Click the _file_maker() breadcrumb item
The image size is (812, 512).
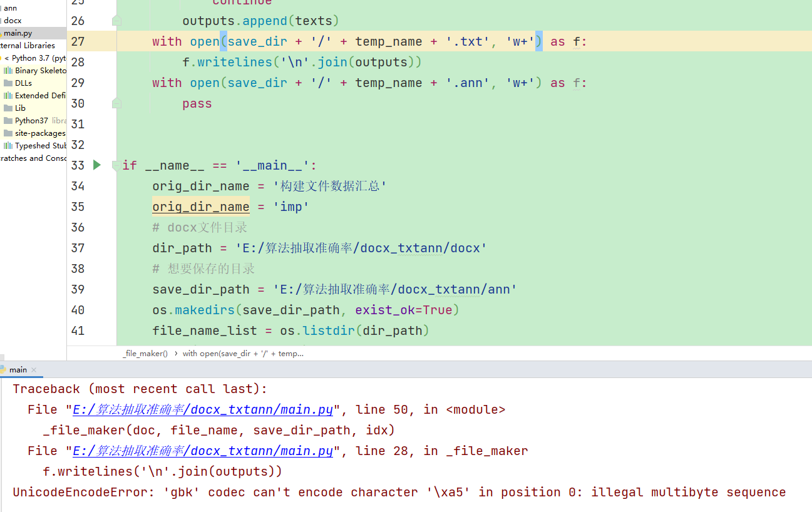tap(145, 353)
